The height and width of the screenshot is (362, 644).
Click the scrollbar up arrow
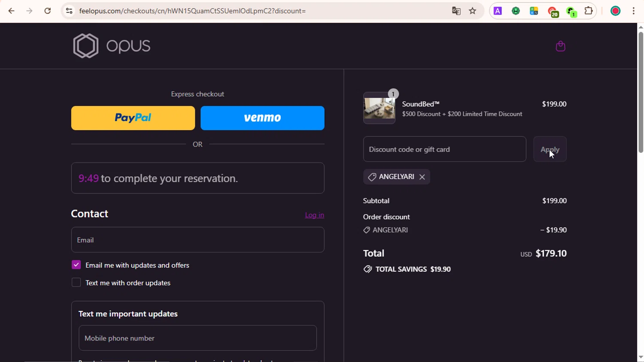641,27
